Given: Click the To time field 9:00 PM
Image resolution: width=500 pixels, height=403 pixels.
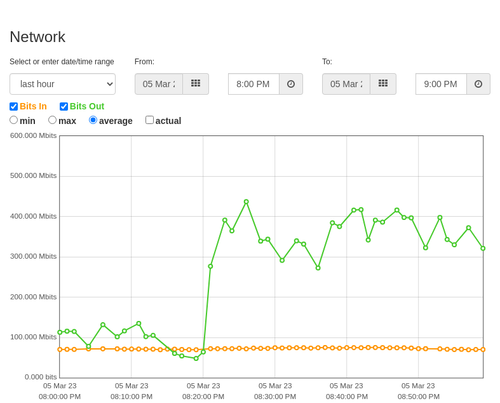Looking at the screenshot, I should [441, 84].
